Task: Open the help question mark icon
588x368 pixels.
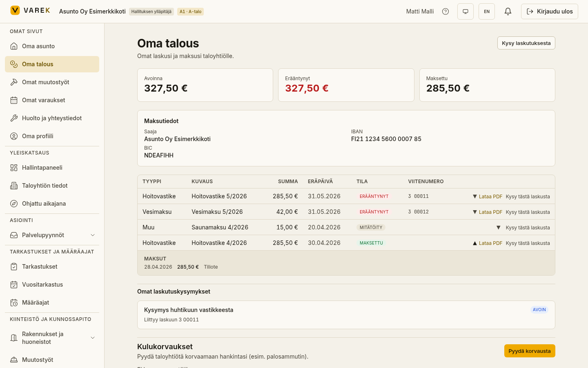Action: click(445, 11)
